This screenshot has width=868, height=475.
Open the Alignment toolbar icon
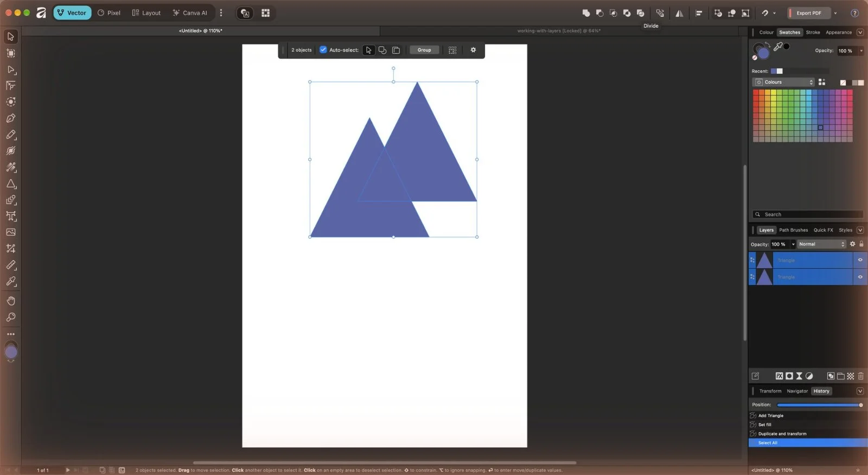699,13
